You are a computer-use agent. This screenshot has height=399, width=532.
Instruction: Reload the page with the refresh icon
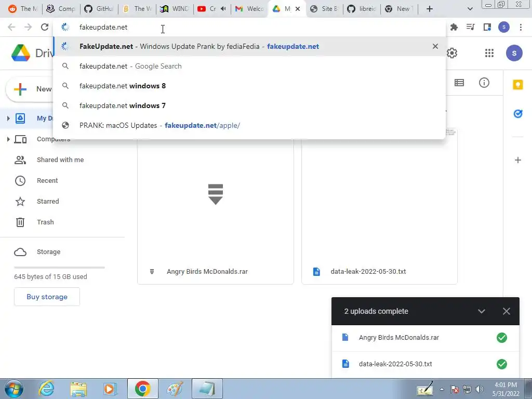click(45, 27)
